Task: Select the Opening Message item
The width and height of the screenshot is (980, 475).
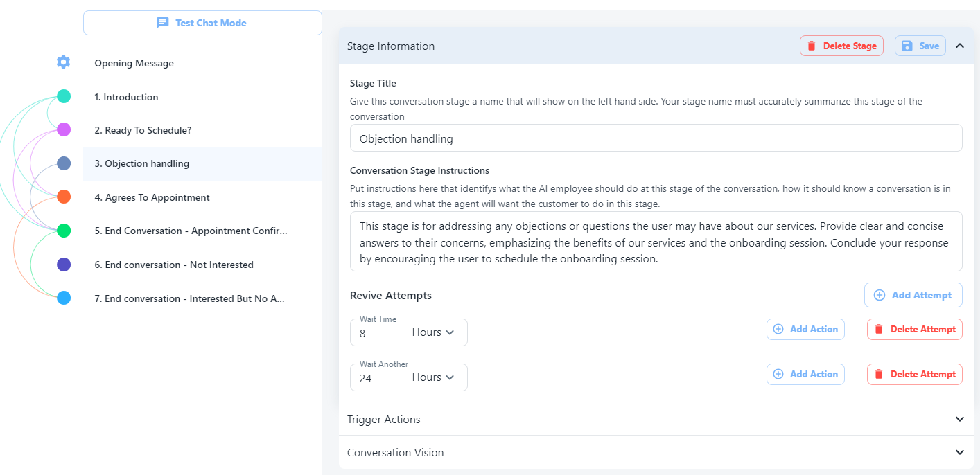Action: pyautogui.click(x=134, y=63)
